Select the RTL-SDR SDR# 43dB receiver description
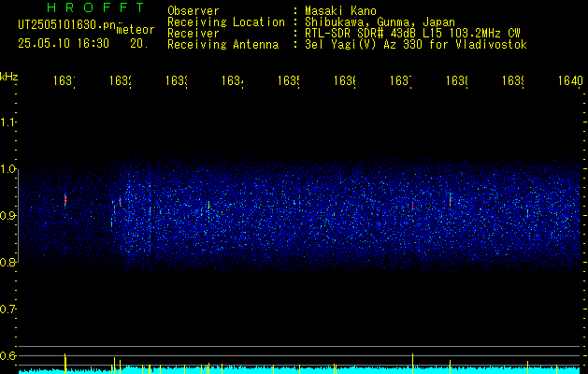The image size is (588, 374). pos(412,34)
